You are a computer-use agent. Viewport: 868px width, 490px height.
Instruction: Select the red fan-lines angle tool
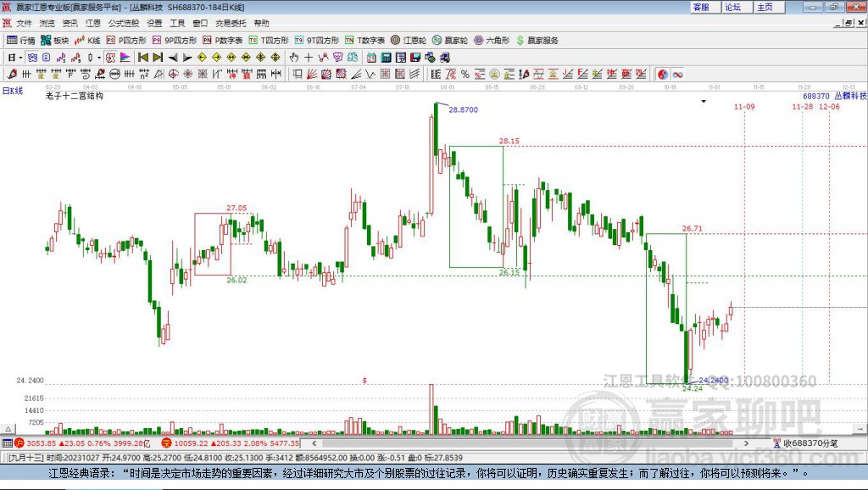[312, 75]
